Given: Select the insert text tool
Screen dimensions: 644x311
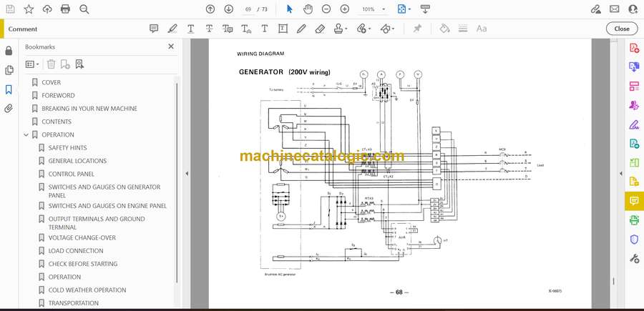Looking at the screenshot, I should coord(246,29).
